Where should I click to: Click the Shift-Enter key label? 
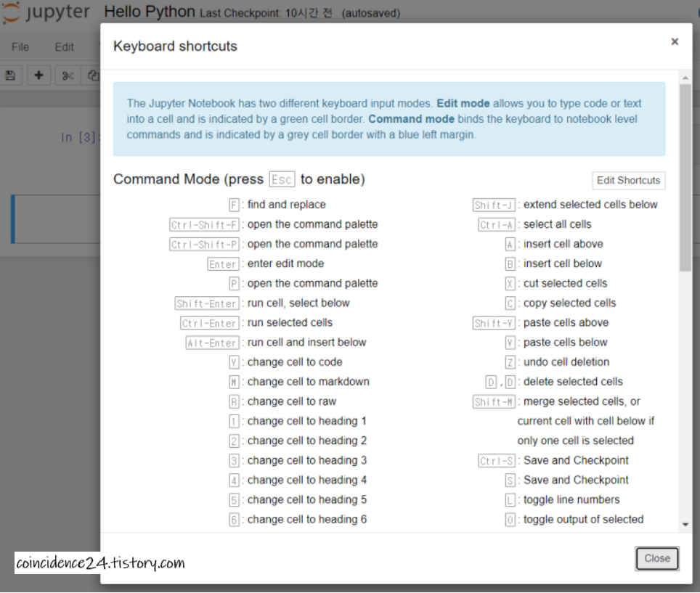click(207, 303)
